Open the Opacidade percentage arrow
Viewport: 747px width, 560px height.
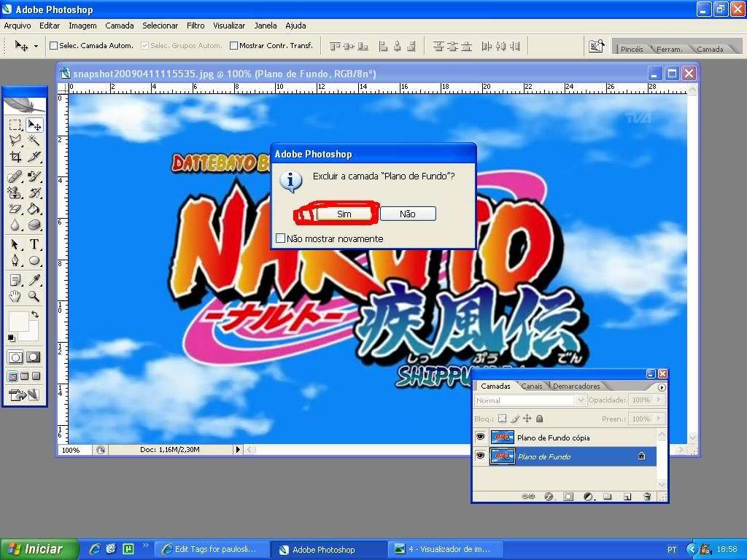[x=659, y=400]
